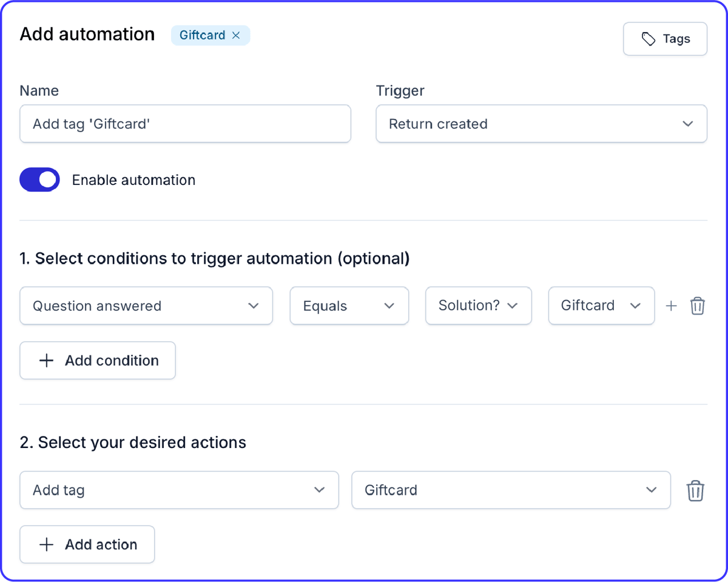The height and width of the screenshot is (582, 728).
Task: Open the Equals operator dropdown
Action: [x=349, y=306]
